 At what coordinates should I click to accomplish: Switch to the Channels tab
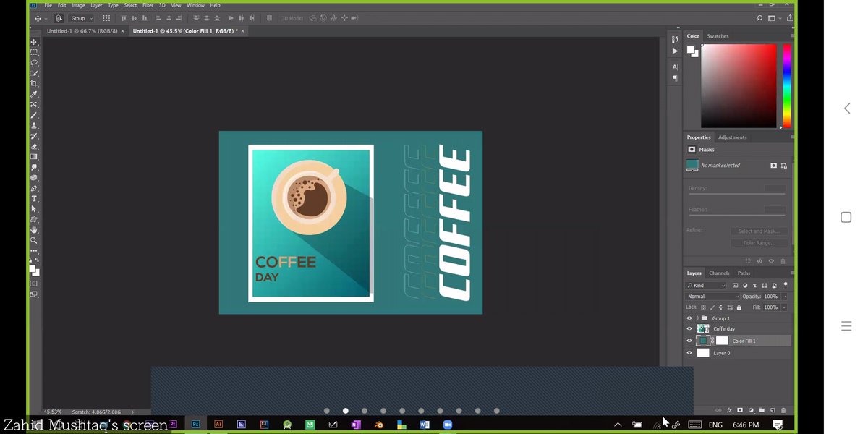pos(719,273)
